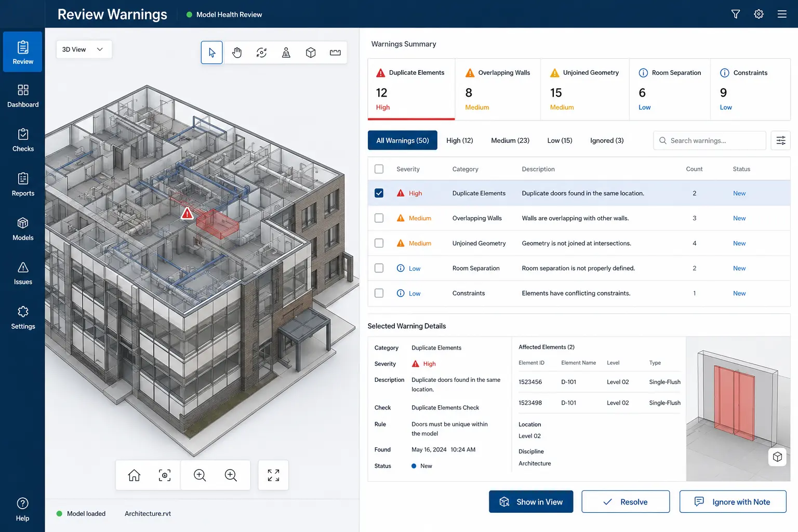Viewport: 798px width, 532px height.
Task: Check the Constraints warning row
Action: (379, 293)
